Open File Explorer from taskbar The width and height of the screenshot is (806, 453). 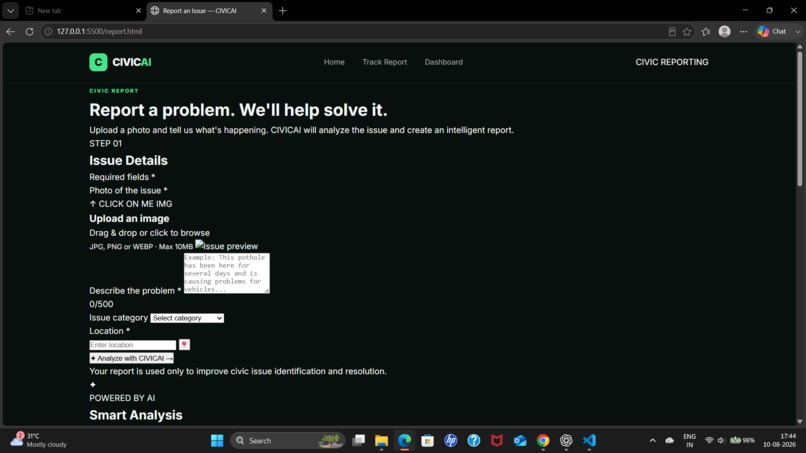tap(381, 441)
